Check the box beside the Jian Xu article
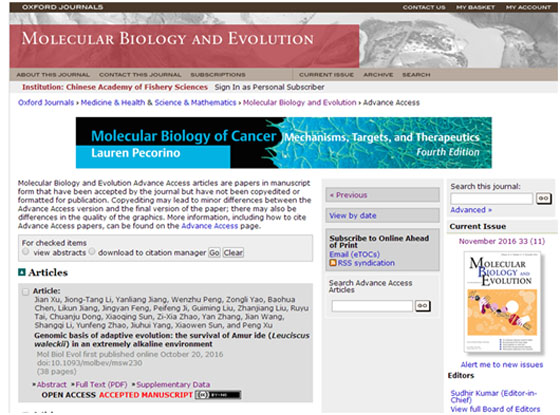The height and width of the screenshot is (415, 560). pyautogui.click(x=25, y=292)
